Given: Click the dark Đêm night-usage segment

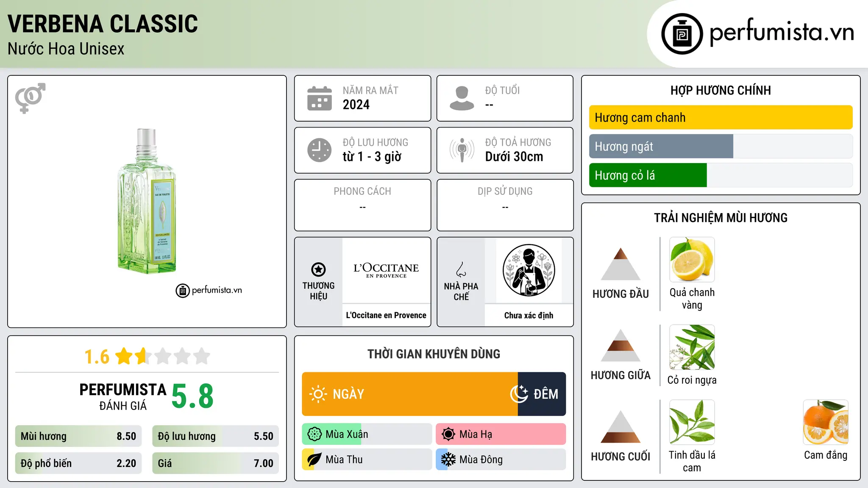Looking at the screenshot, I should 542,394.
